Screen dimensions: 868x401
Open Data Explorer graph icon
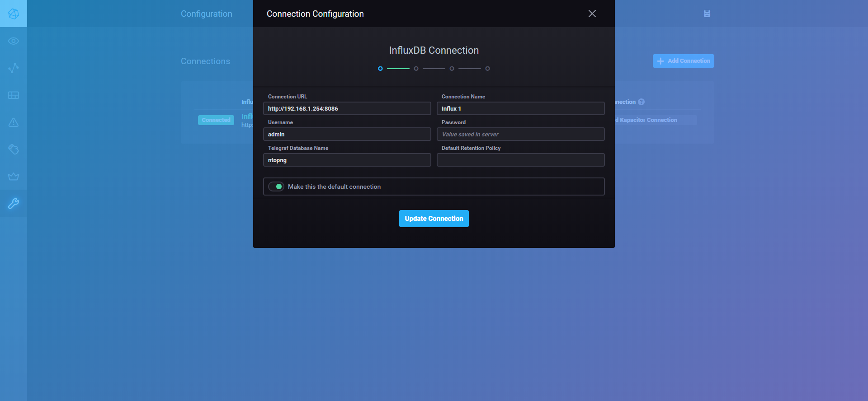coord(14,68)
